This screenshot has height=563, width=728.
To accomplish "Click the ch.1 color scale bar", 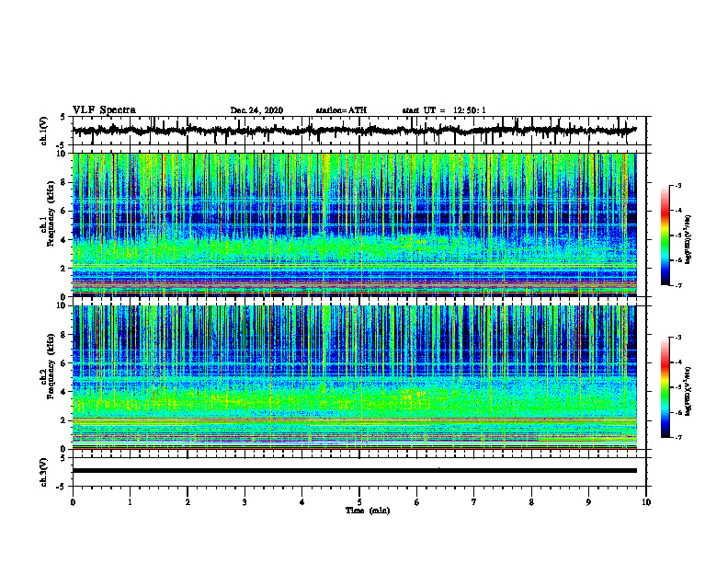I will [665, 236].
